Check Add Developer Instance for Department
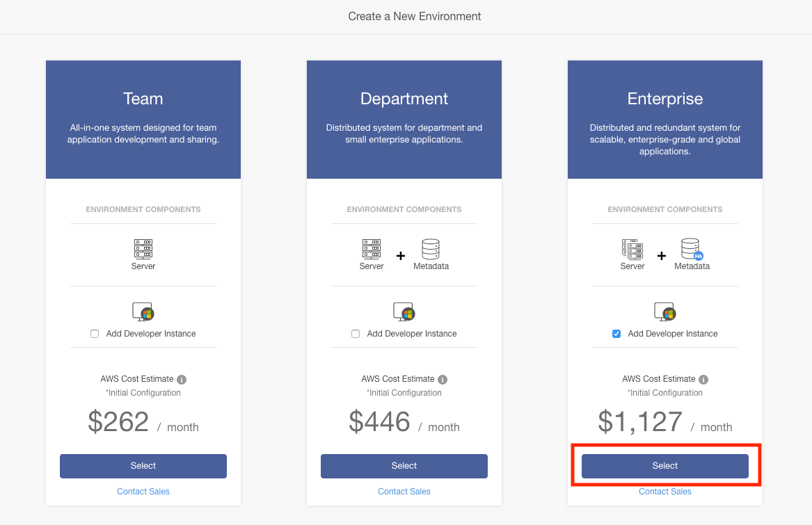 356,334
